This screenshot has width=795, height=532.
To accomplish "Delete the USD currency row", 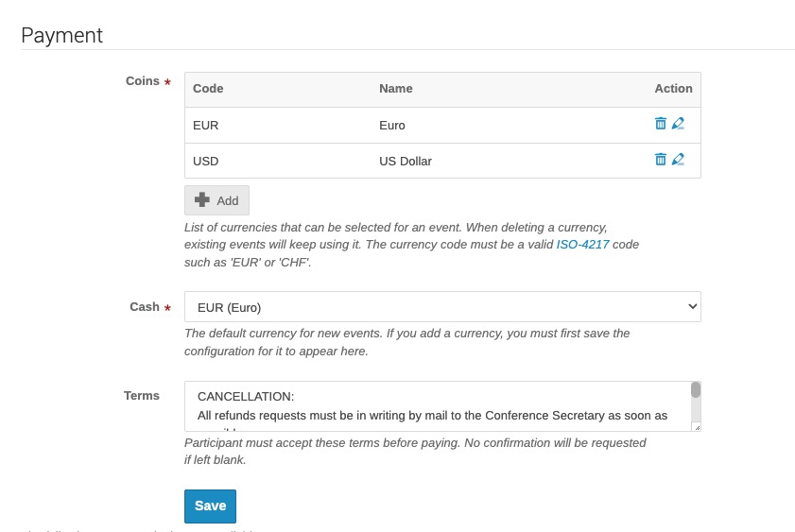I will pyautogui.click(x=661, y=160).
